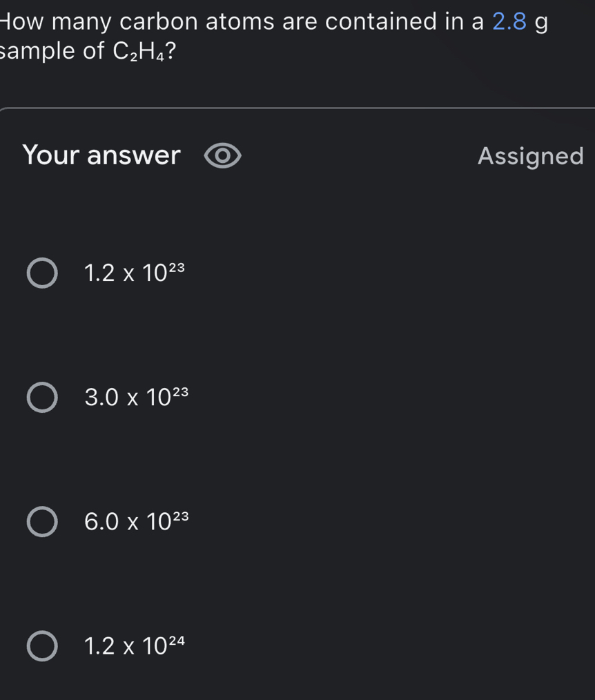Toggle the eye icon beside Your answer
Image resolution: width=595 pixels, height=700 pixels.
coord(222,155)
